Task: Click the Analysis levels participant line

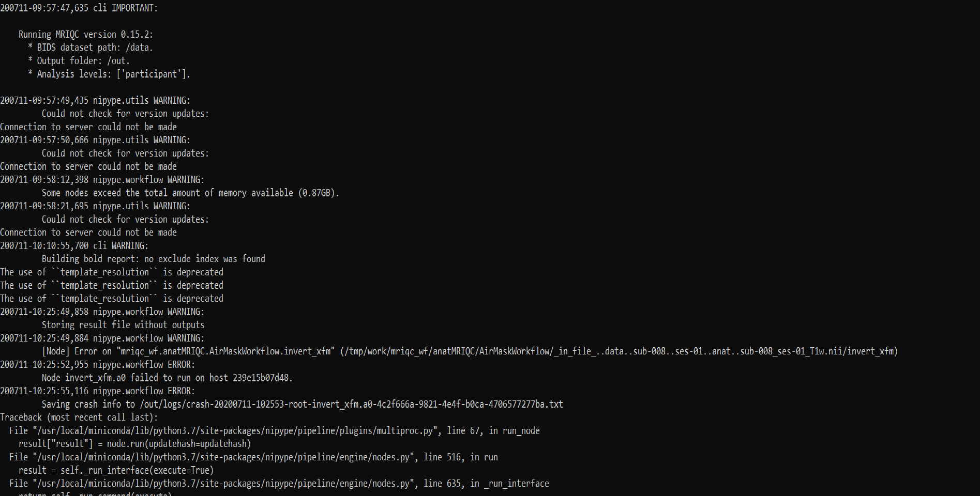Action: click(109, 74)
